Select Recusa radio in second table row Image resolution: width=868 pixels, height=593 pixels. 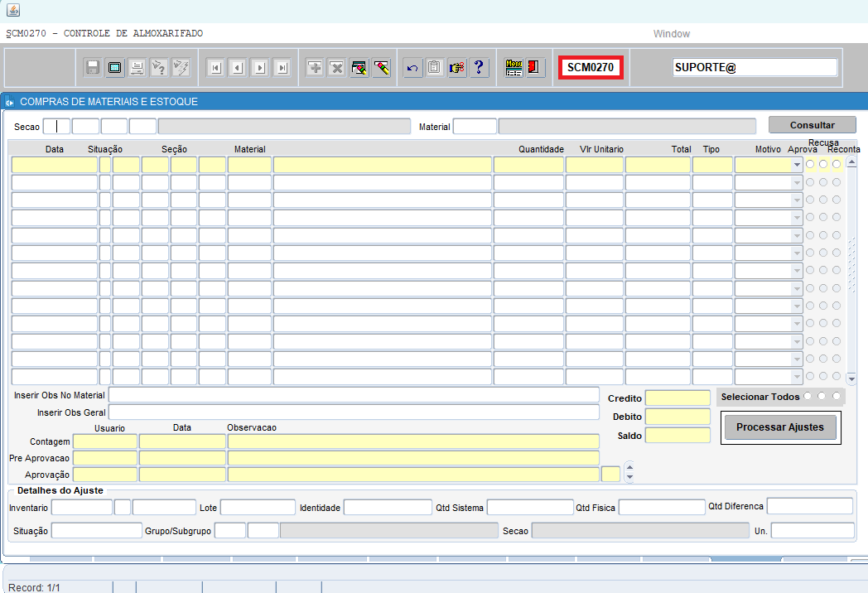coord(823,182)
